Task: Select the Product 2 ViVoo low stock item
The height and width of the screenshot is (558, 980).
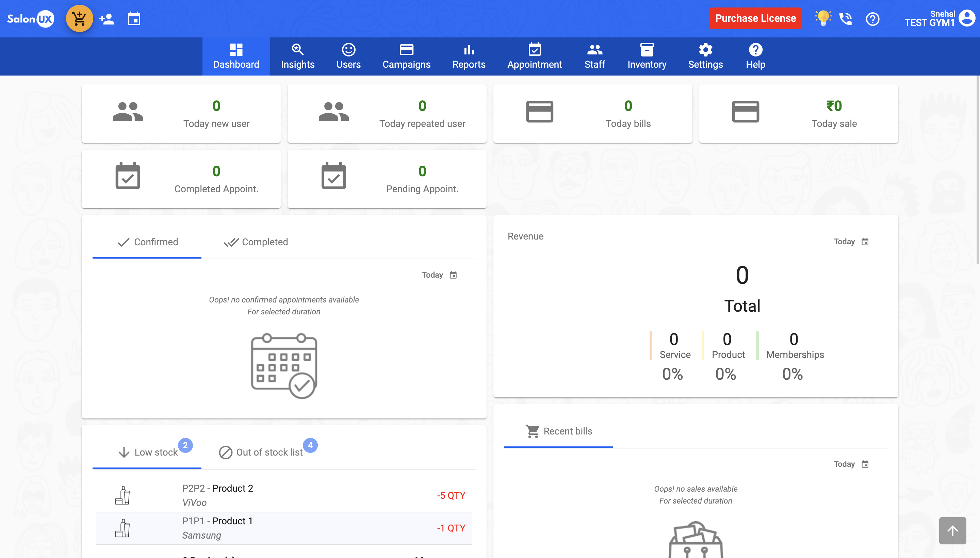Action: [283, 495]
